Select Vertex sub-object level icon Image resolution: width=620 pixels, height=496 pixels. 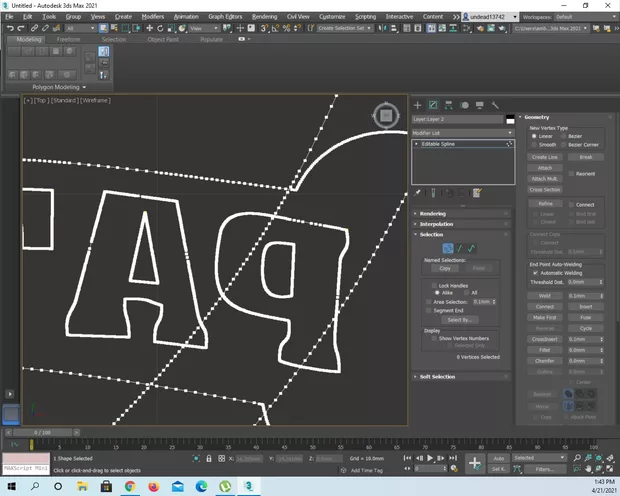click(x=447, y=248)
